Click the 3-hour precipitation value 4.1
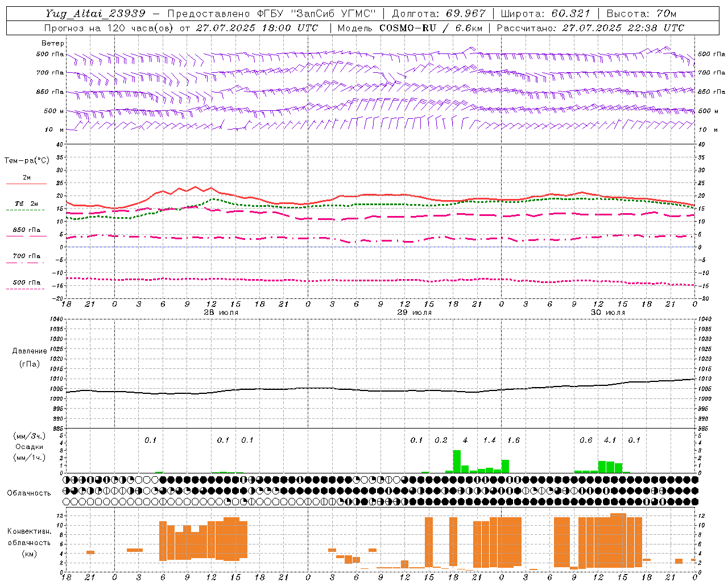 610,440
